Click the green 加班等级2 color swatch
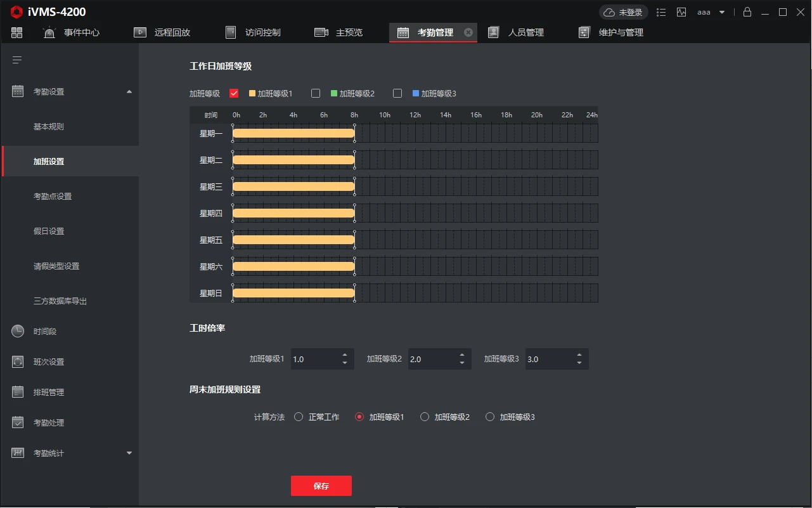This screenshot has width=812, height=508. tap(334, 93)
